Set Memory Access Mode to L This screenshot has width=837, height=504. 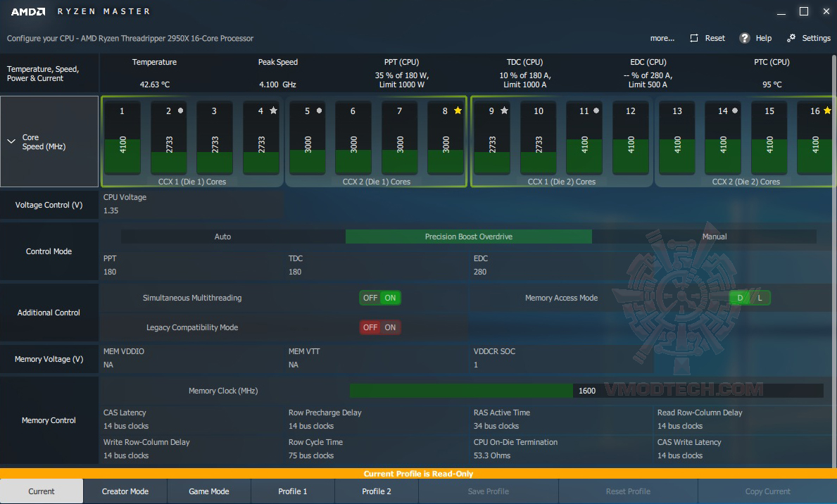pos(760,298)
